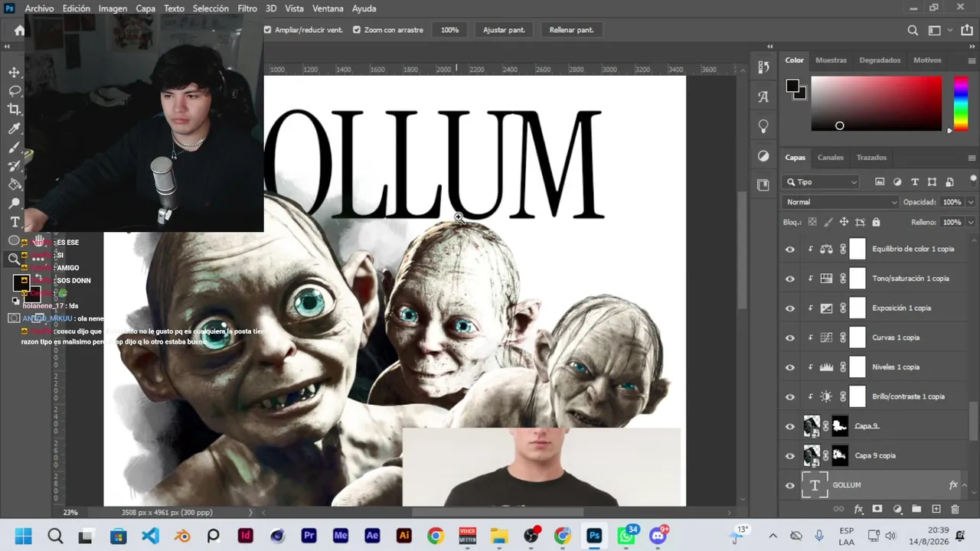Go to Photoshop Home screen
The height and width of the screenshot is (551, 980).
pyautogui.click(x=19, y=30)
